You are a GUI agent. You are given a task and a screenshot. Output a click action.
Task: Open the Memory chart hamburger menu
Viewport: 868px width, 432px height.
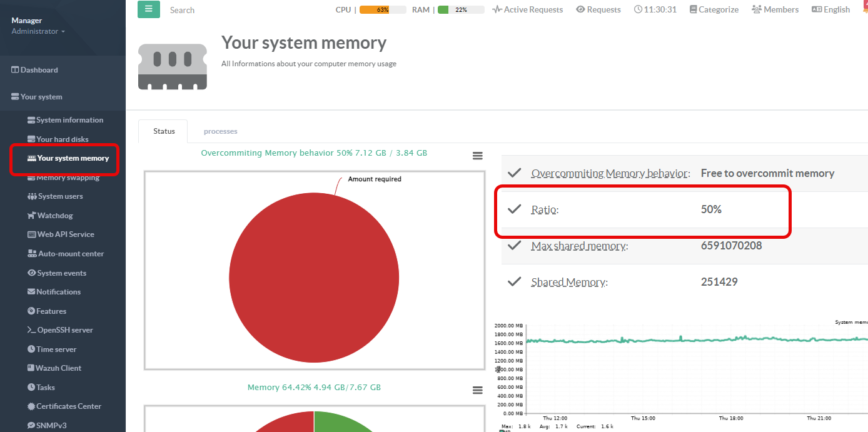(478, 390)
